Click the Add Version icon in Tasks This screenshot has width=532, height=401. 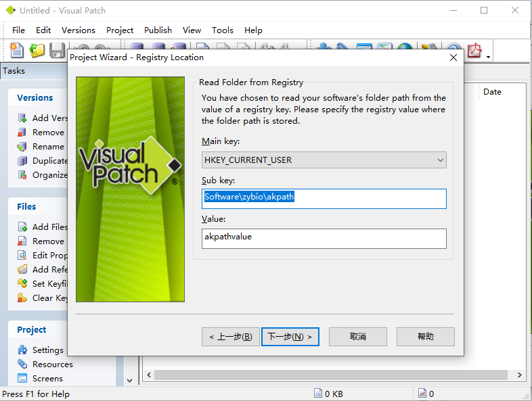pos(22,118)
